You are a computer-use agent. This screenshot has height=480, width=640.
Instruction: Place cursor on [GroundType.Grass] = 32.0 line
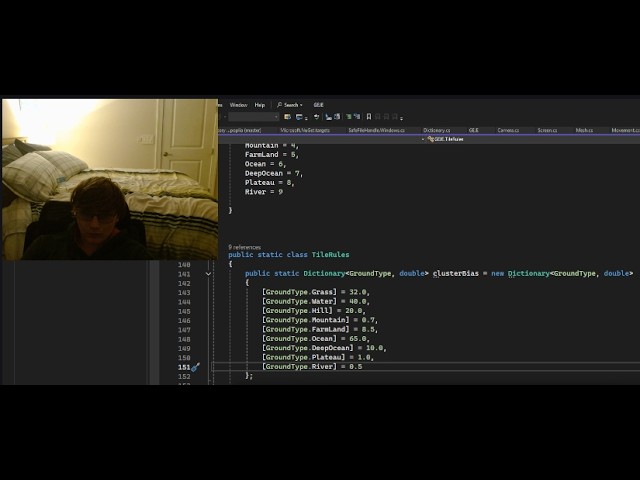point(316,292)
